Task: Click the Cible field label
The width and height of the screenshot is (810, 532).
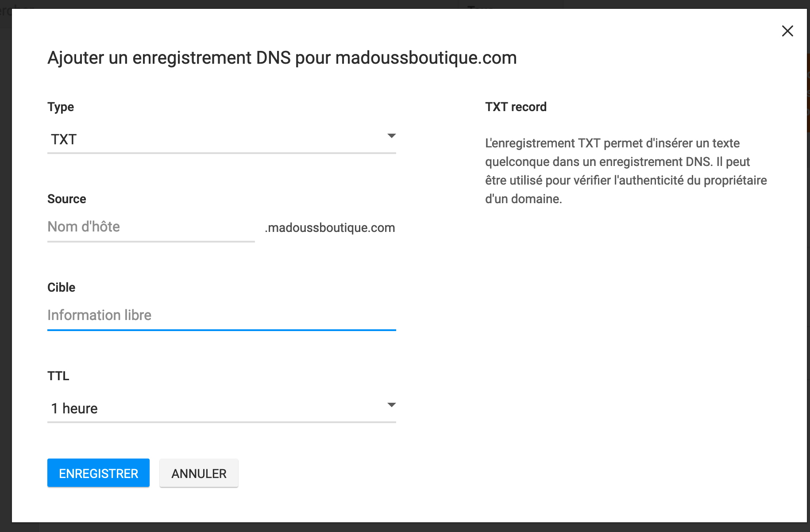Action: click(x=62, y=288)
